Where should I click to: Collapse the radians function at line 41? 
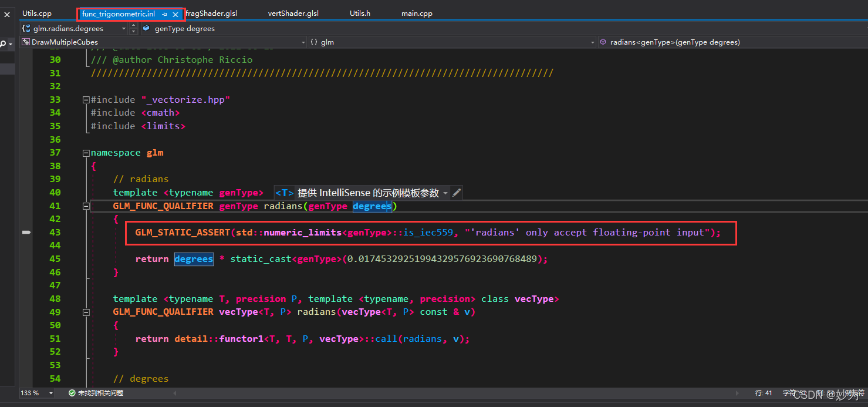pyautogui.click(x=86, y=206)
